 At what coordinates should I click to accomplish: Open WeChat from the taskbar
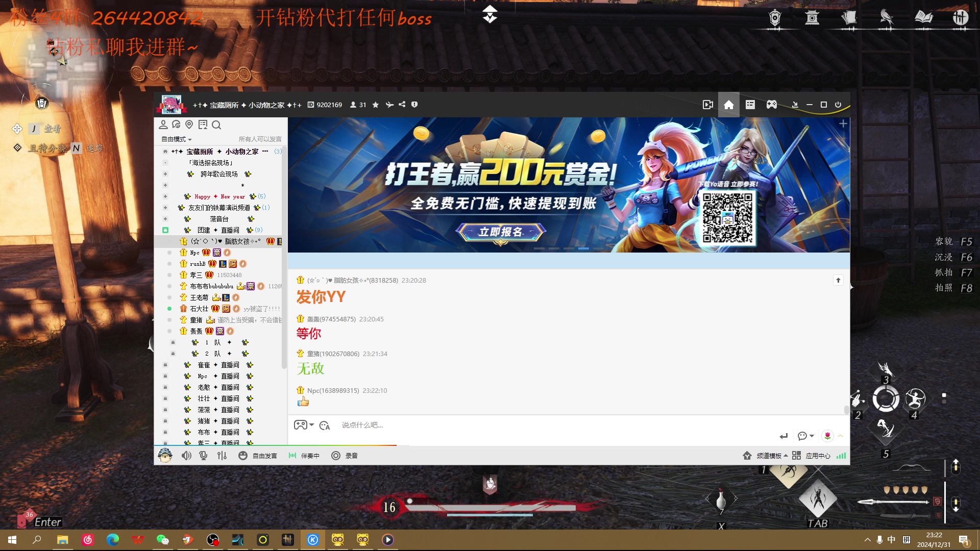(x=163, y=540)
